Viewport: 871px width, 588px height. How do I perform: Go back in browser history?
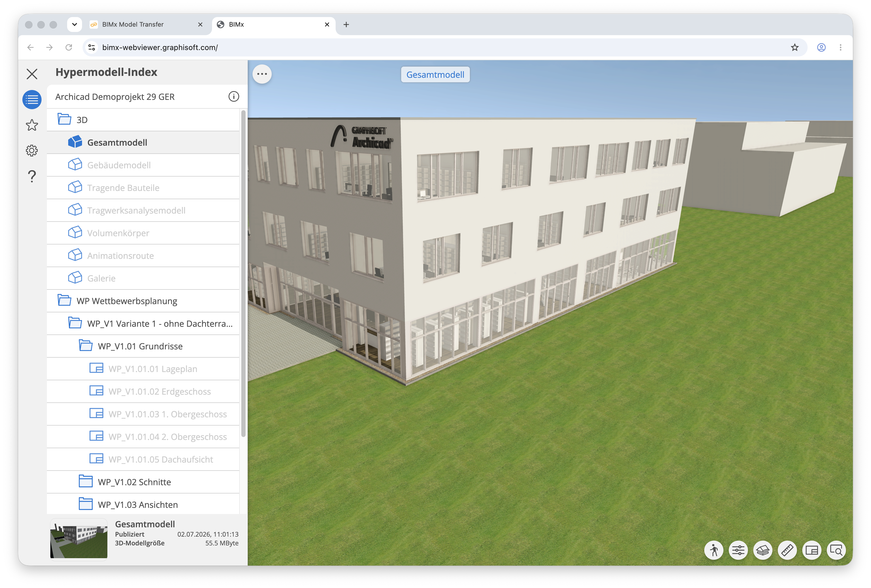tap(31, 47)
